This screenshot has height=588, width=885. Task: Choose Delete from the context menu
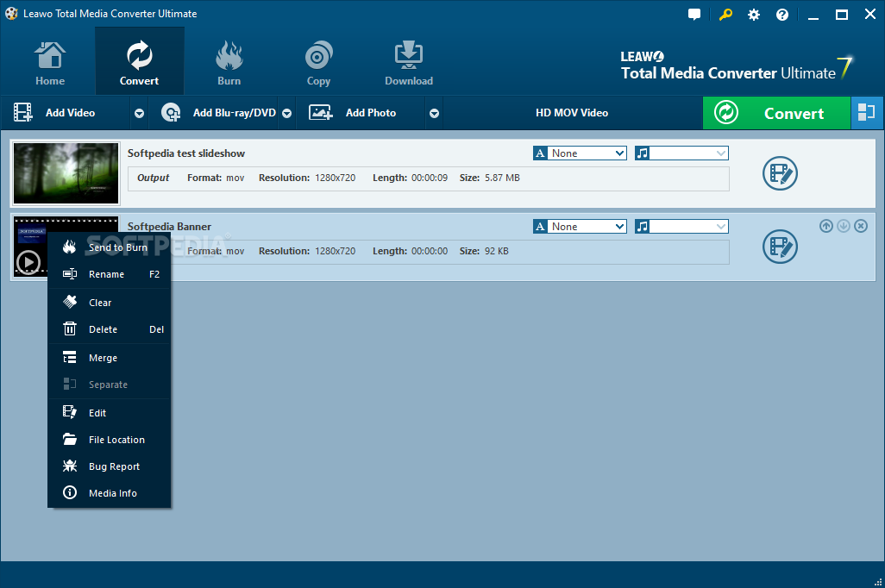[110, 329]
